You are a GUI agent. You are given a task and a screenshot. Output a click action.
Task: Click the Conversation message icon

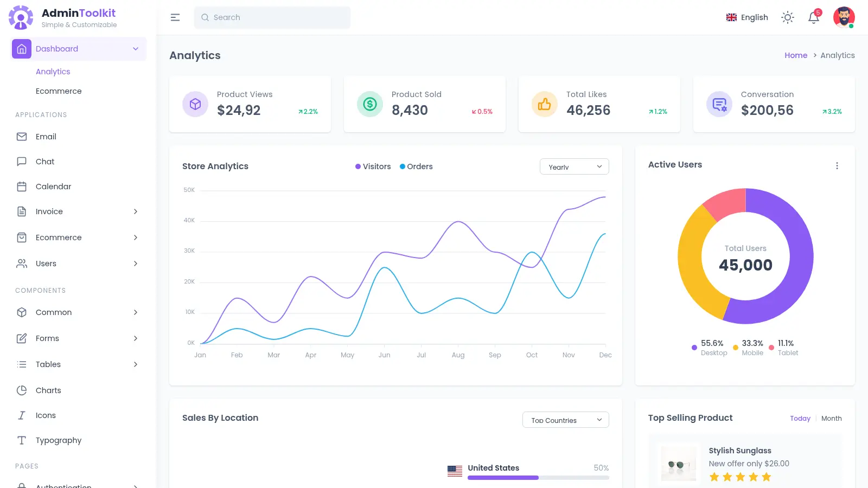(x=719, y=104)
